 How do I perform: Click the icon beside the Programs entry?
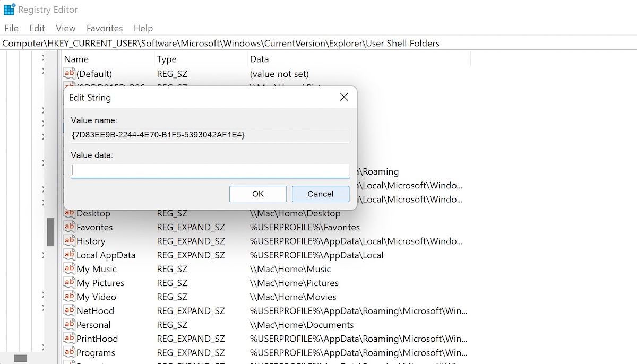click(69, 352)
